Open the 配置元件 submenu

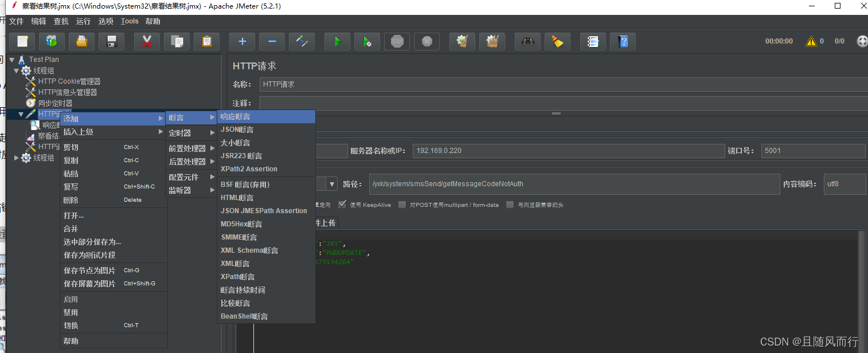191,177
